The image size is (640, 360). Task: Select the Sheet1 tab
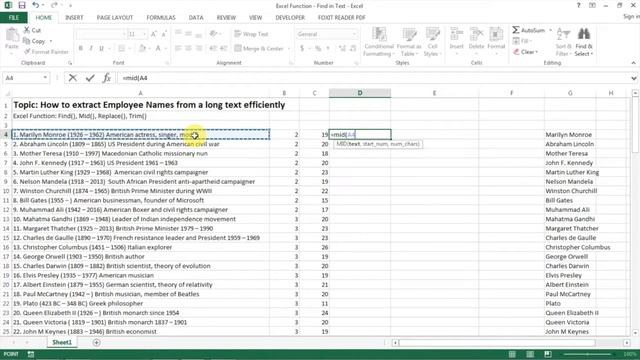[x=62, y=342]
